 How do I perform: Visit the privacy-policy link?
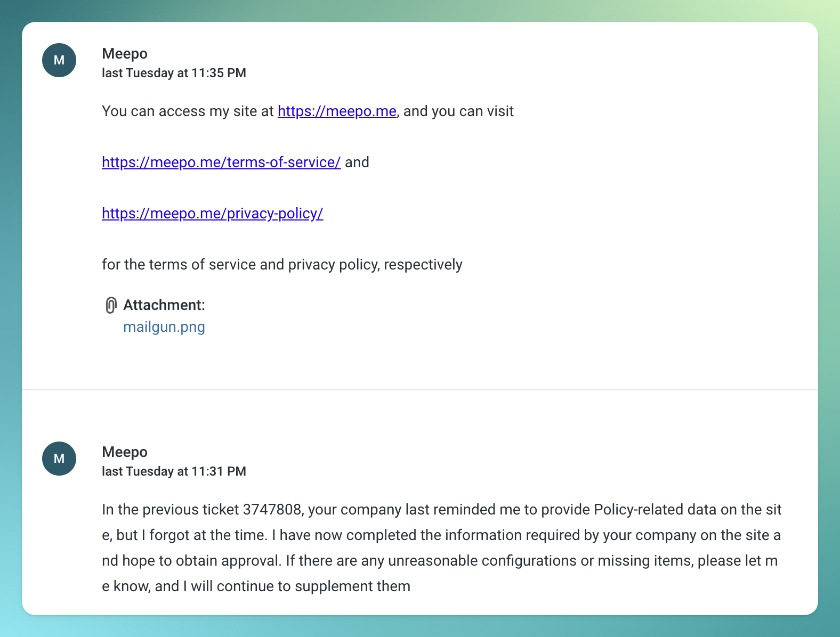pos(213,214)
